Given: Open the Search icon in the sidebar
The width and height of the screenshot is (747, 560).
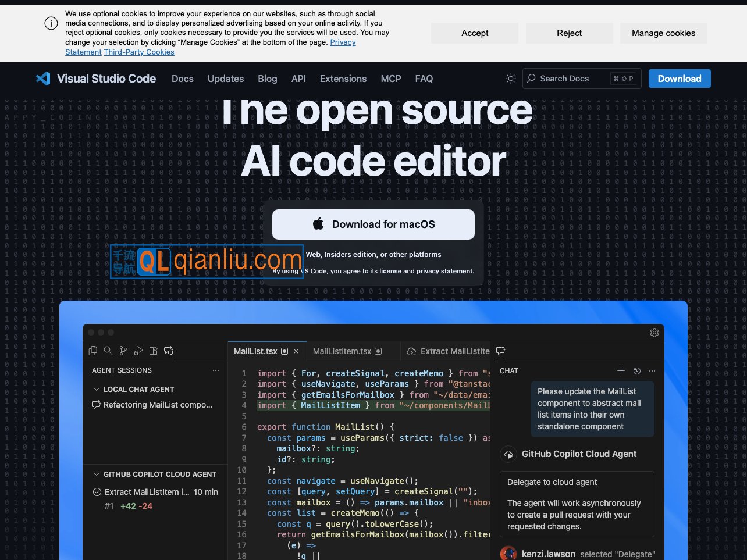Looking at the screenshot, I should coord(108,351).
